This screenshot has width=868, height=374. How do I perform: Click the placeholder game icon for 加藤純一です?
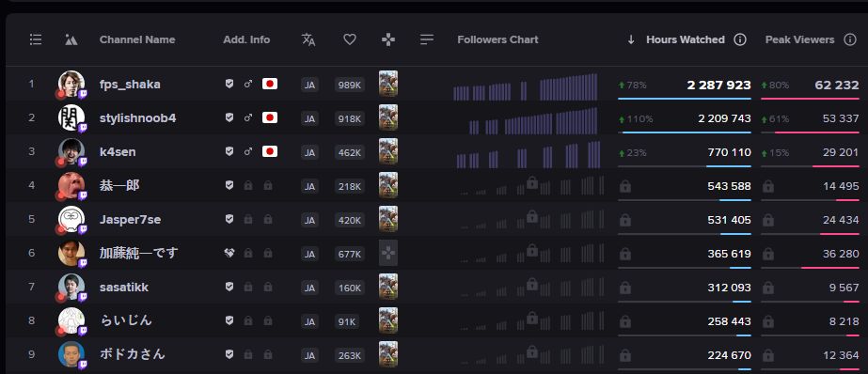388,254
